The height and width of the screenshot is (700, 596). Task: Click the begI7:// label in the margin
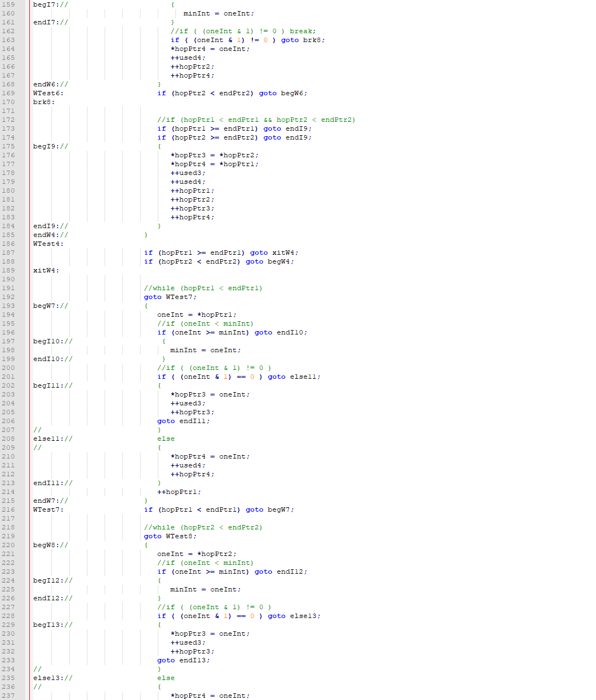coord(50,4)
